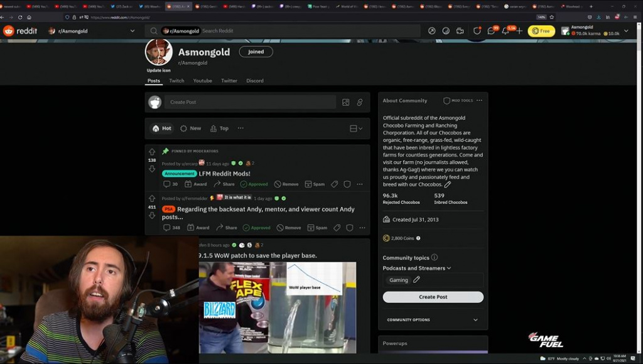643x364 pixels.
Task: Open the bar-chart icon in Reddit header
Action: tap(446, 31)
